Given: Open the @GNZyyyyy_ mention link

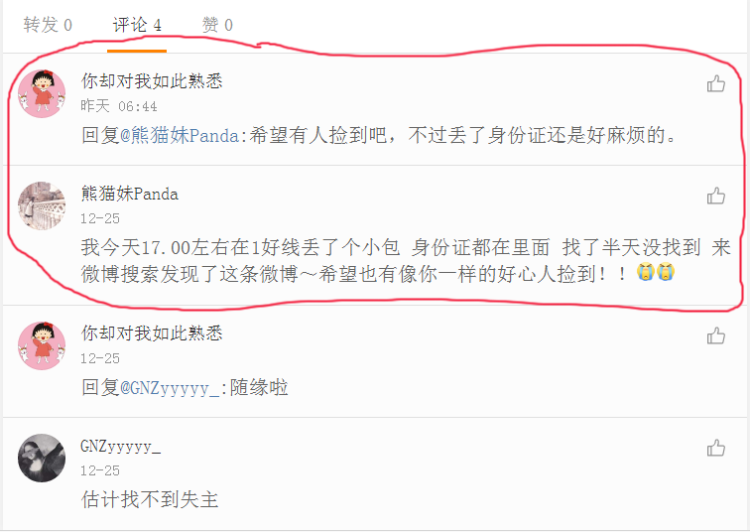Looking at the screenshot, I should click(x=169, y=388).
